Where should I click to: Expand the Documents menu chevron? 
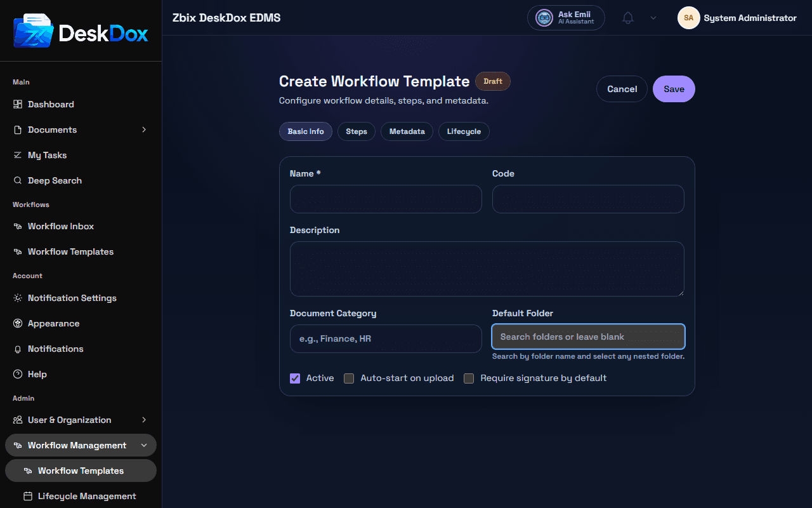click(x=144, y=130)
